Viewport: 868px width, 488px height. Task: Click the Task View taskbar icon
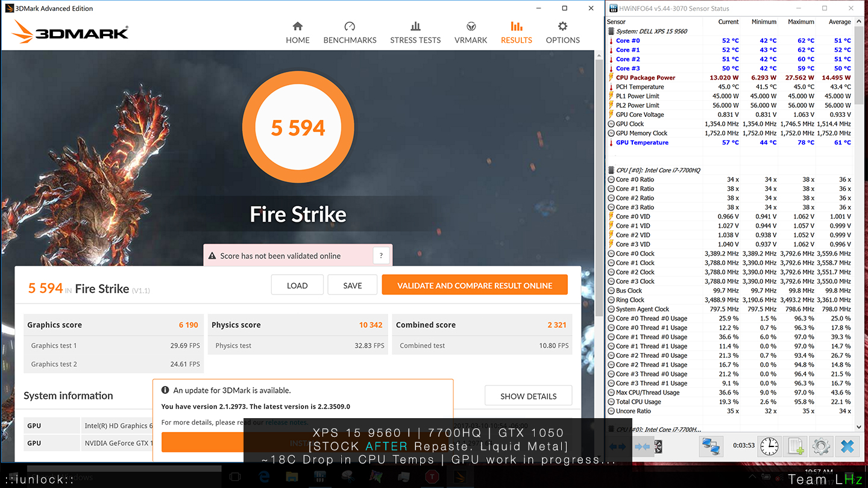click(x=235, y=477)
